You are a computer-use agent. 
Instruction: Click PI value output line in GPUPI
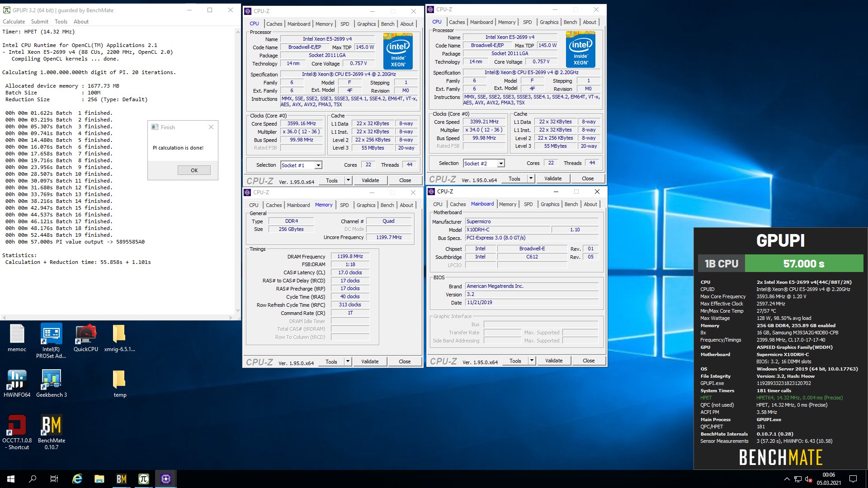click(75, 242)
